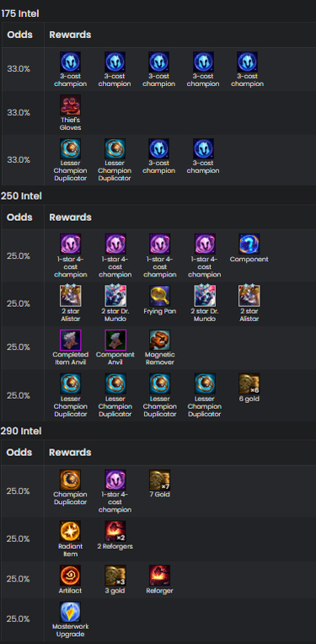The image size is (316, 644).
Task: Select the 7 Gold reward icon
Action: pos(159,480)
